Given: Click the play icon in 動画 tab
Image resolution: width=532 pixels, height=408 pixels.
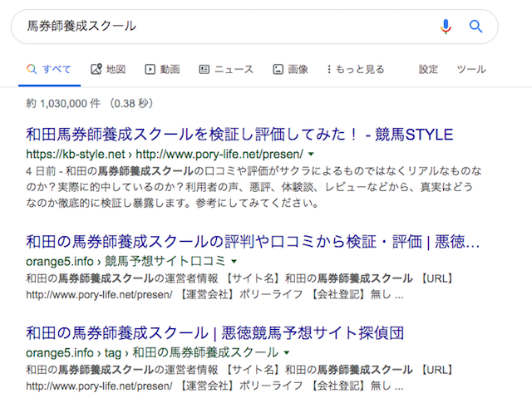Looking at the screenshot, I should pos(150,70).
